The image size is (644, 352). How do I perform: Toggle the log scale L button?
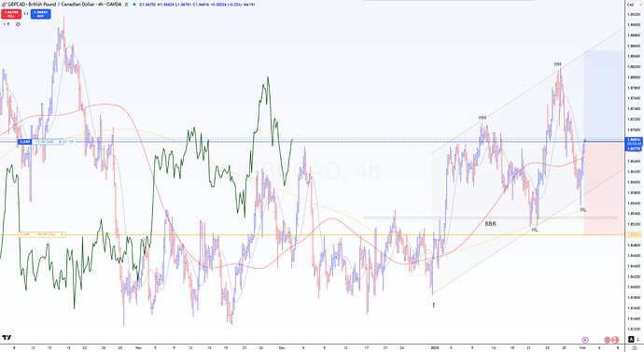(638, 339)
